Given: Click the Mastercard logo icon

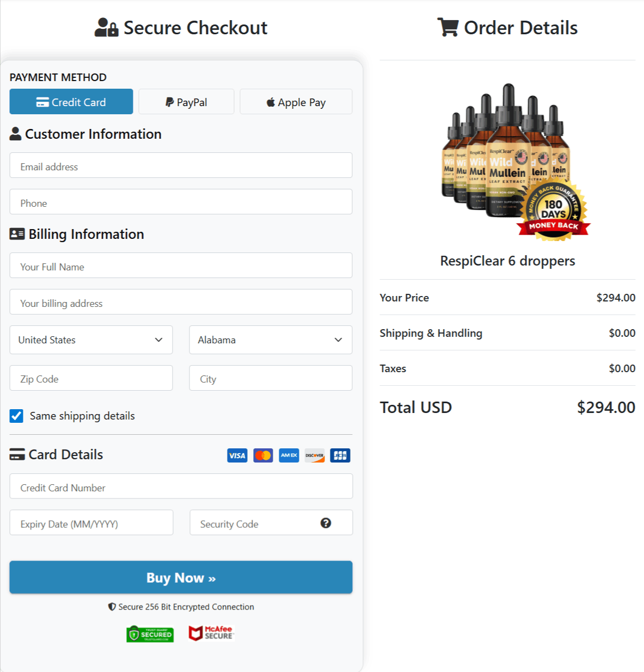Looking at the screenshot, I should (263, 455).
